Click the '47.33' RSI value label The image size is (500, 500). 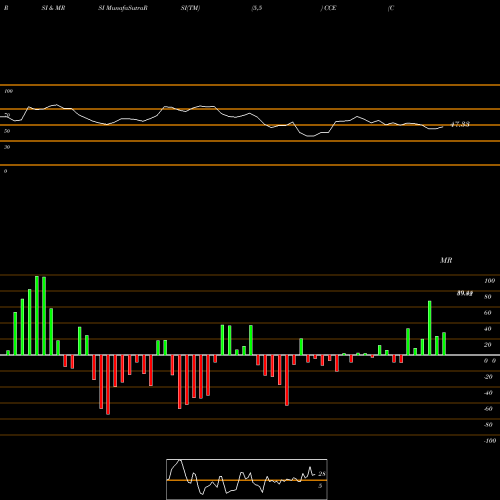point(460,124)
